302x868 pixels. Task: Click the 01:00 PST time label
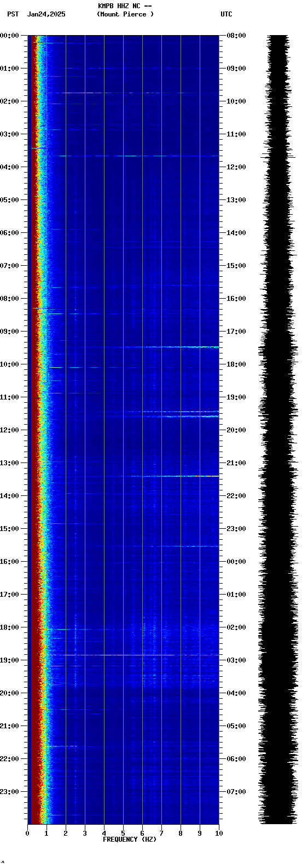pos(9,68)
